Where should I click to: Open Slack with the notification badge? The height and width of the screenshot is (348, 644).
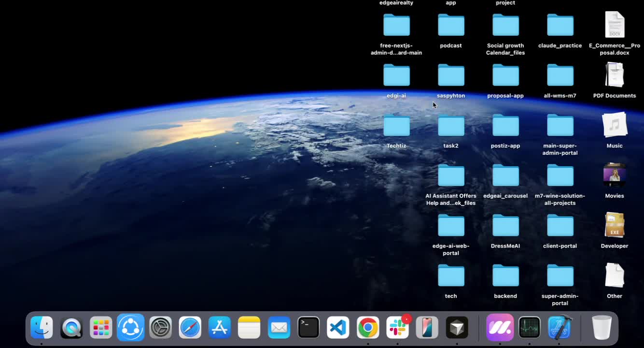[x=397, y=328]
